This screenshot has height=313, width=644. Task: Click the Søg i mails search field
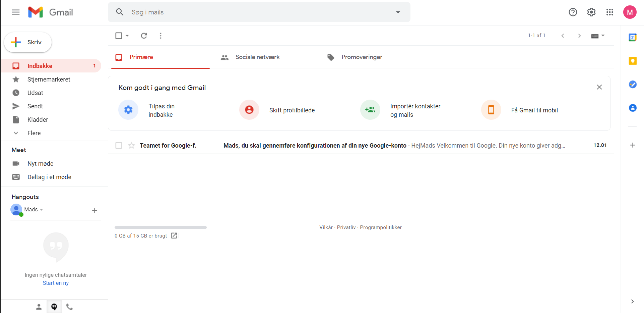click(255, 12)
